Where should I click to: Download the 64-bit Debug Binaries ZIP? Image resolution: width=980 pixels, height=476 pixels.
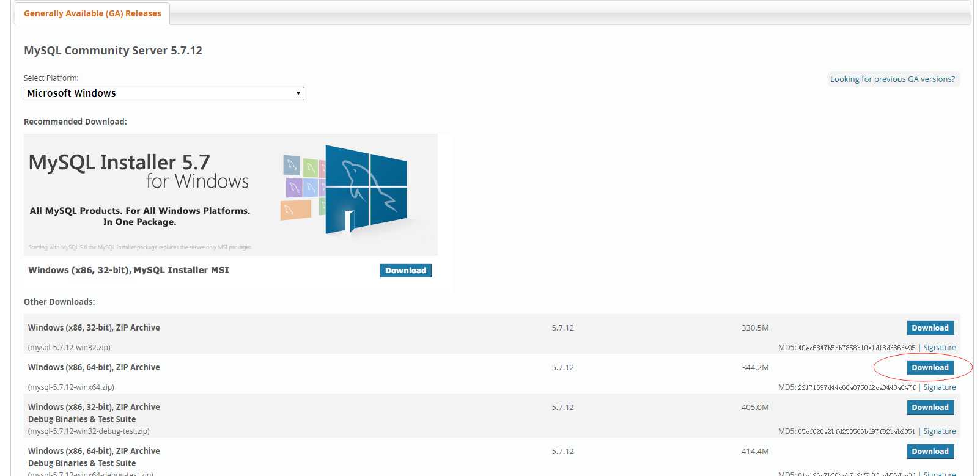930,452
